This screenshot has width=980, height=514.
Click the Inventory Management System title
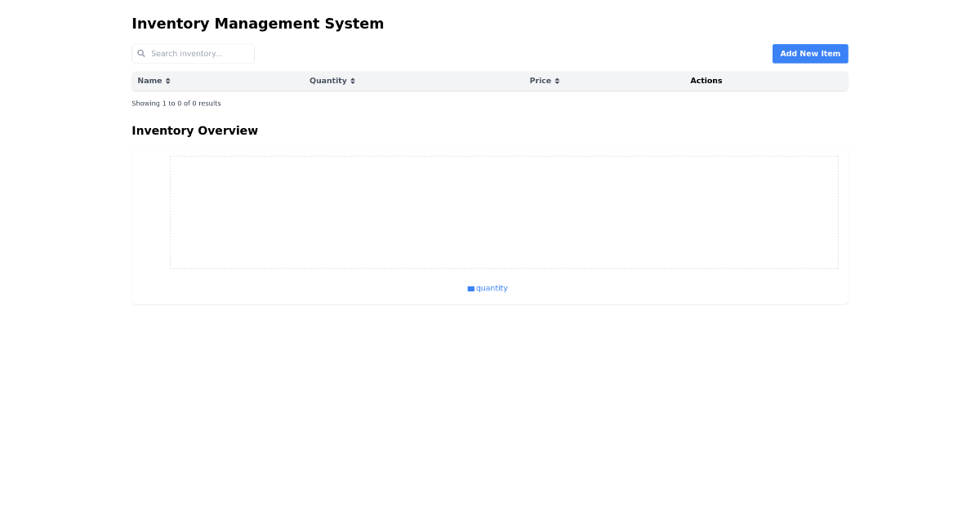[x=257, y=24]
